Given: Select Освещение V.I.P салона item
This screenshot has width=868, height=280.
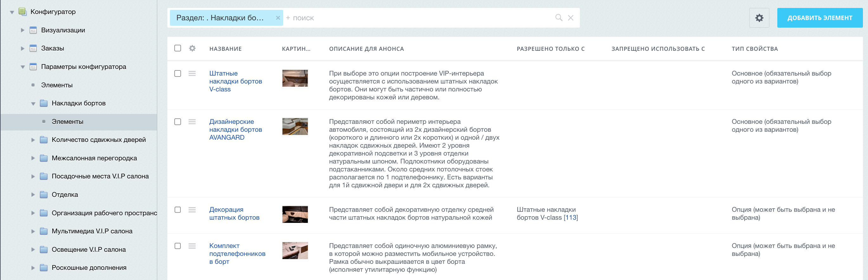Looking at the screenshot, I should point(89,250).
